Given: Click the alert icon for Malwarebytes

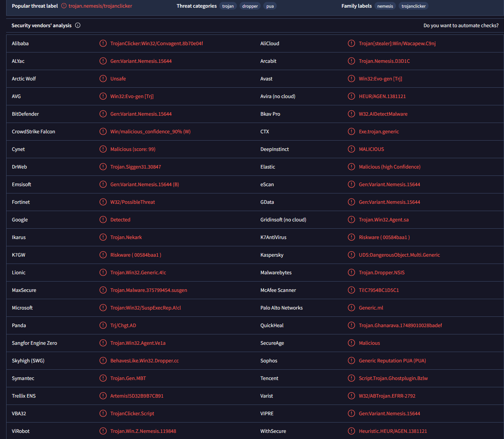Looking at the screenshot, I should pyautogui.click(x=351, y=272).
